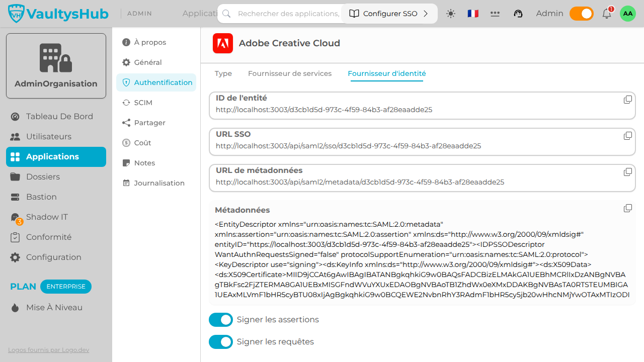Open Configuration page

[56, 257]
